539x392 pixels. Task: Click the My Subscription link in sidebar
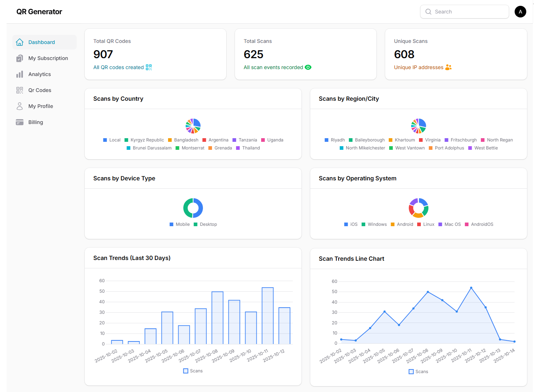(48, 58)
